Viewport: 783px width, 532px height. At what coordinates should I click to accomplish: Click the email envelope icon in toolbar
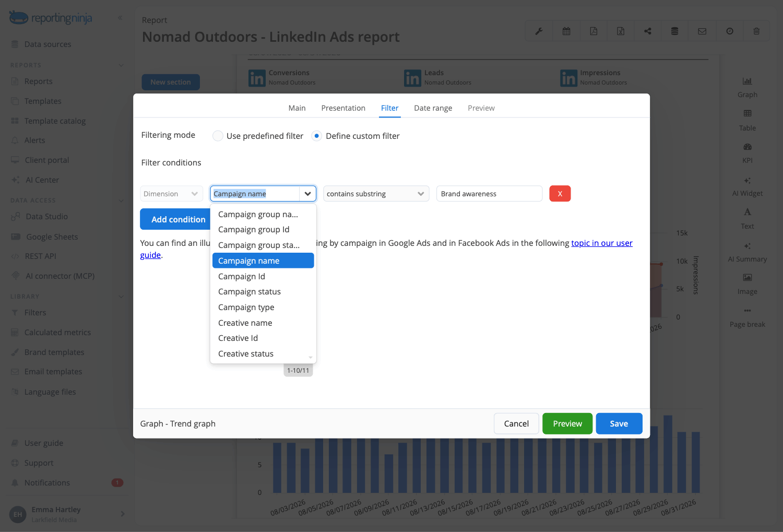click(702, 31)
